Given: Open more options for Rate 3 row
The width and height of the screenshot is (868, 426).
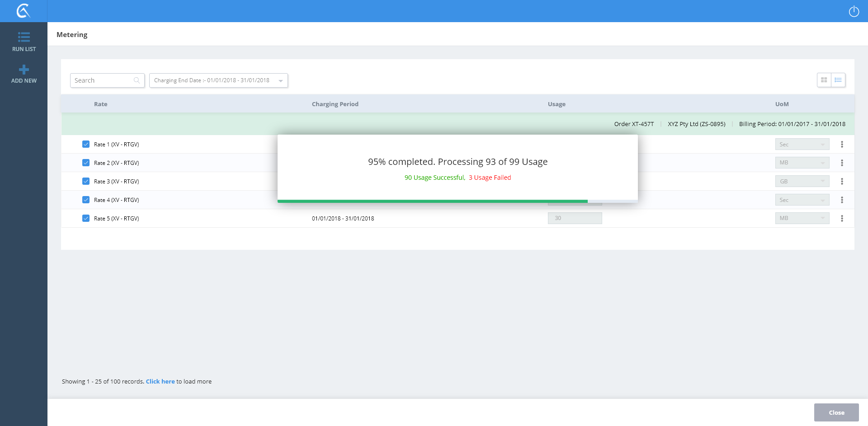Looking at the screenshot, I should point(842,182).
